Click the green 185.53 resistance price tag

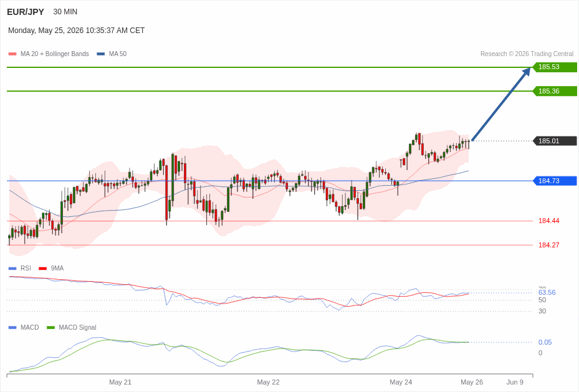point(555,67)
